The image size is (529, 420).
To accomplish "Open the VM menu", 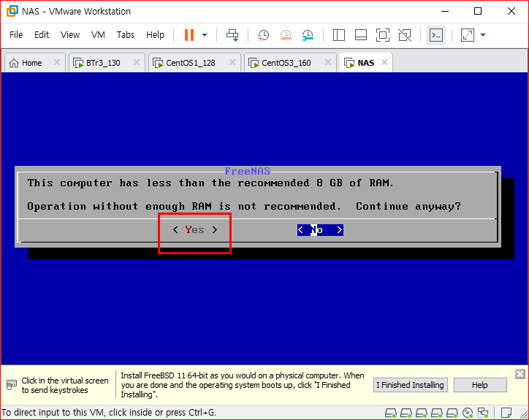I will (98, 35).
